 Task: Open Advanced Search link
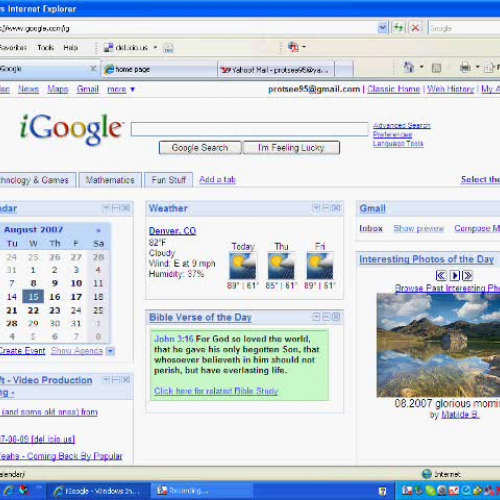[x=402, y=125]
